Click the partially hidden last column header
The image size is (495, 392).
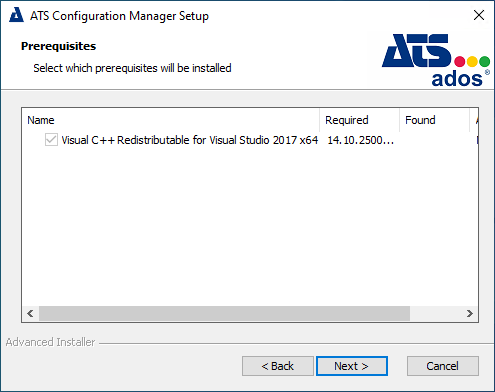tap(474, 120)
